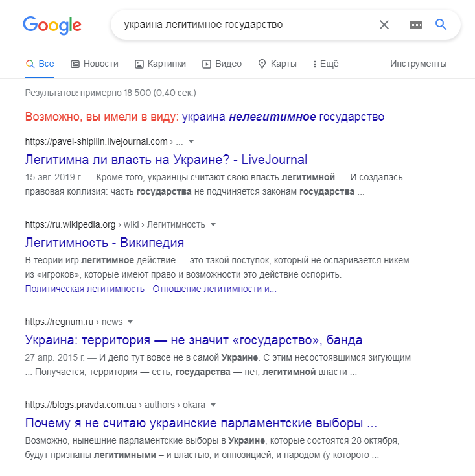This screenshot has width=475, height=476.
Task: Click the Google logo
Action: [52, 25]
